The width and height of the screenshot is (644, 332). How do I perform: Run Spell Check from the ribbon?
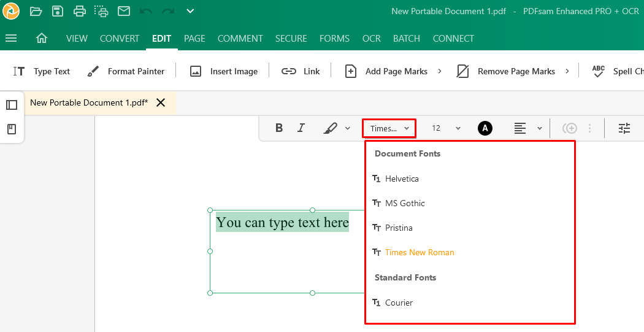click(x=617, y=72)
